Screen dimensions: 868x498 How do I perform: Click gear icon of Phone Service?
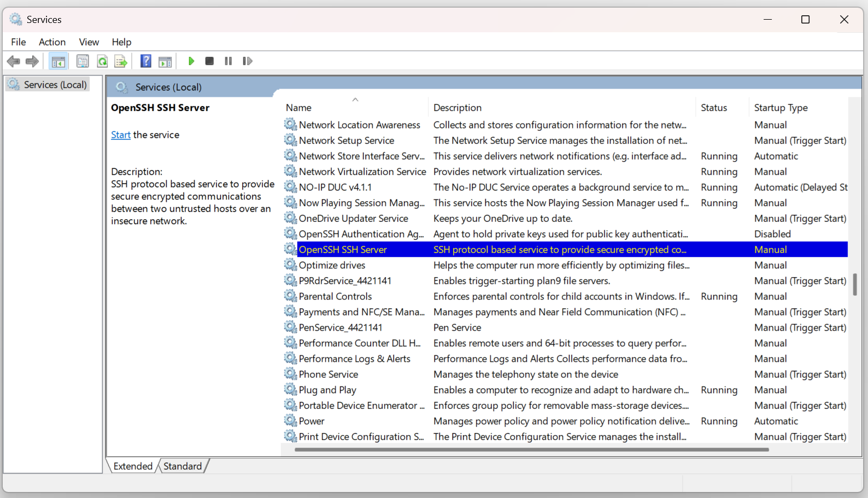pyautogui.click(x=290, y=374)
